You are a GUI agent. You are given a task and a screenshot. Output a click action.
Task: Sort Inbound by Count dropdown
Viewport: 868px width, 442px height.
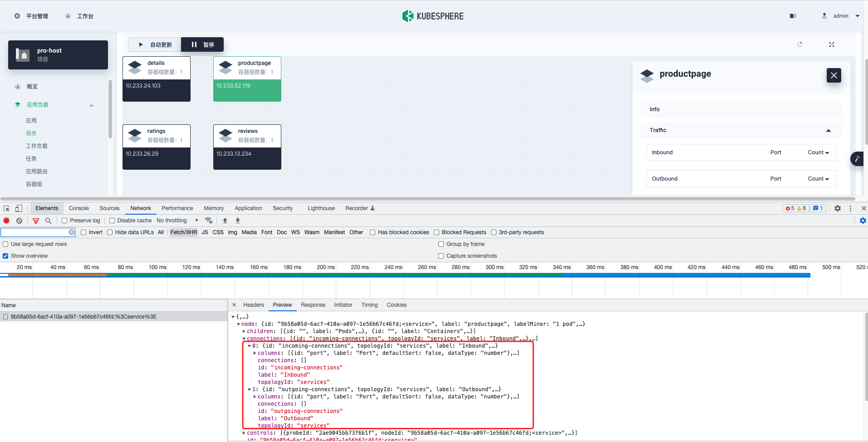[819, 152]
